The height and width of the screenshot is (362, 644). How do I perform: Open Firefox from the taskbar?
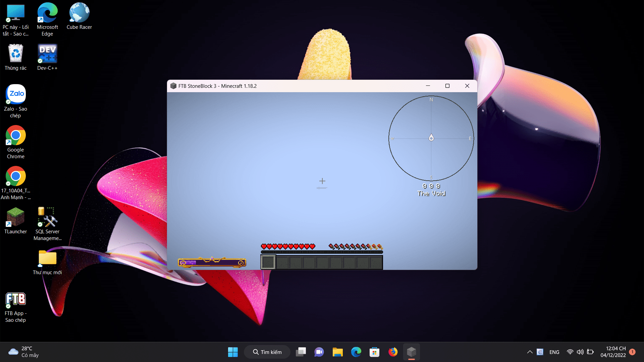[393, 352]
